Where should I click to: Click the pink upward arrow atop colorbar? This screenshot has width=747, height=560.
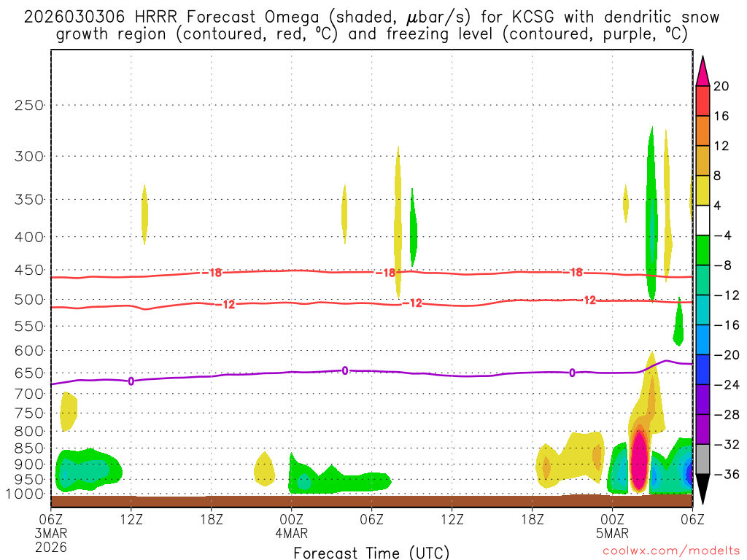pos(703,71)
